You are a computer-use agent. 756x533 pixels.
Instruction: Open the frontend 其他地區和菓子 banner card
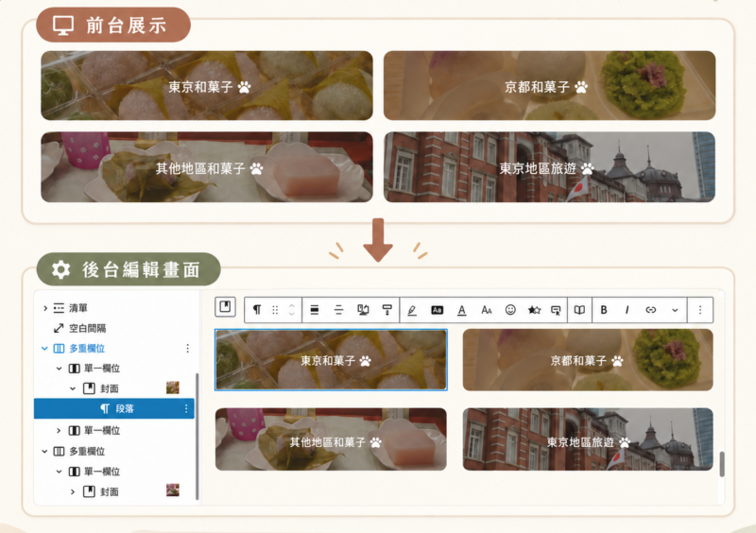pyautogui.click(x=207, y=167)
